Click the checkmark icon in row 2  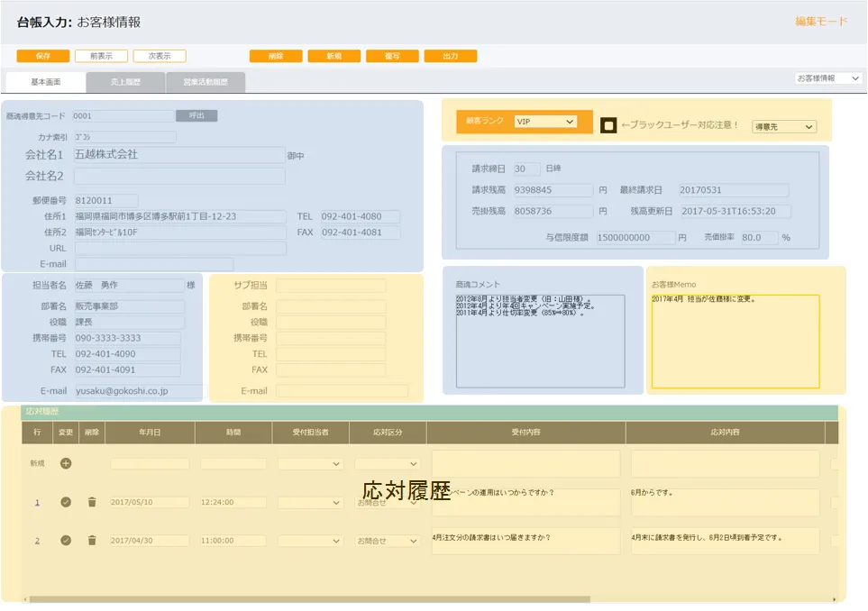tap(65, 540)
